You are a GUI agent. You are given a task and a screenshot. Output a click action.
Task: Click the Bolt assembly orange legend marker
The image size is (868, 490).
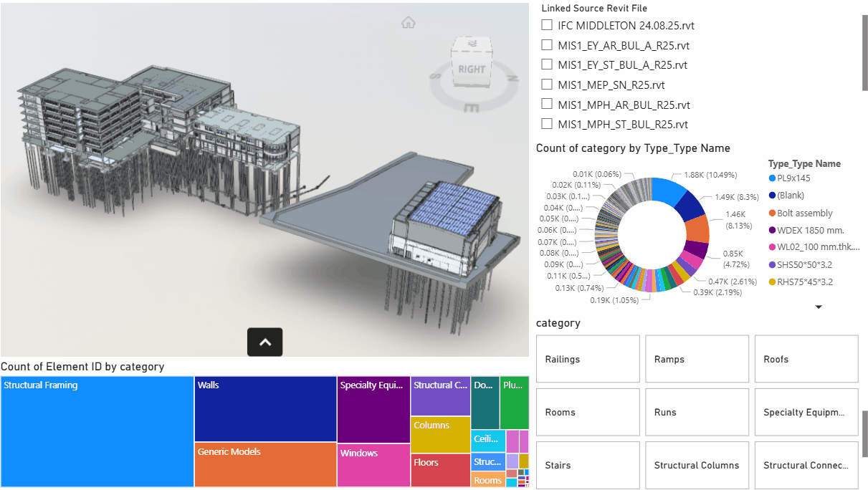click(772, 213)
